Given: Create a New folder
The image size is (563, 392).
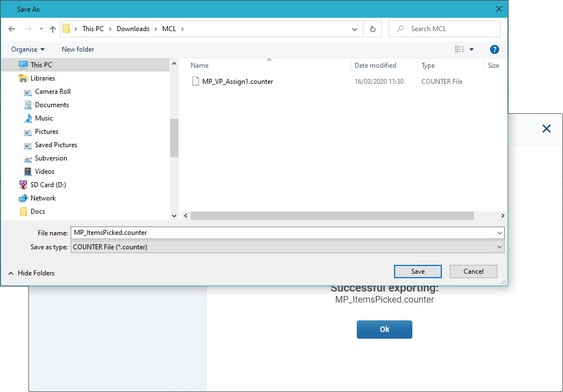Looking at the screenshot, I should point(78,49).
